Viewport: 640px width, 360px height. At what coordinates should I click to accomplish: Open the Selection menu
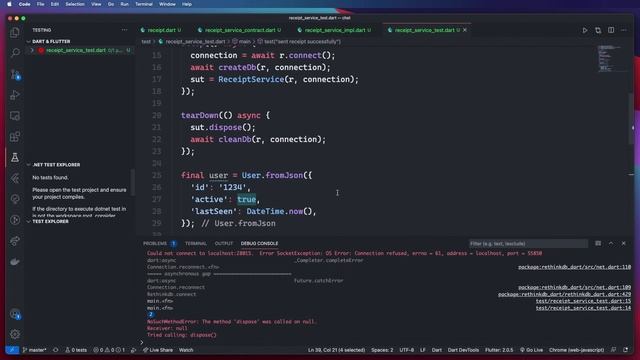click(75, 4)
